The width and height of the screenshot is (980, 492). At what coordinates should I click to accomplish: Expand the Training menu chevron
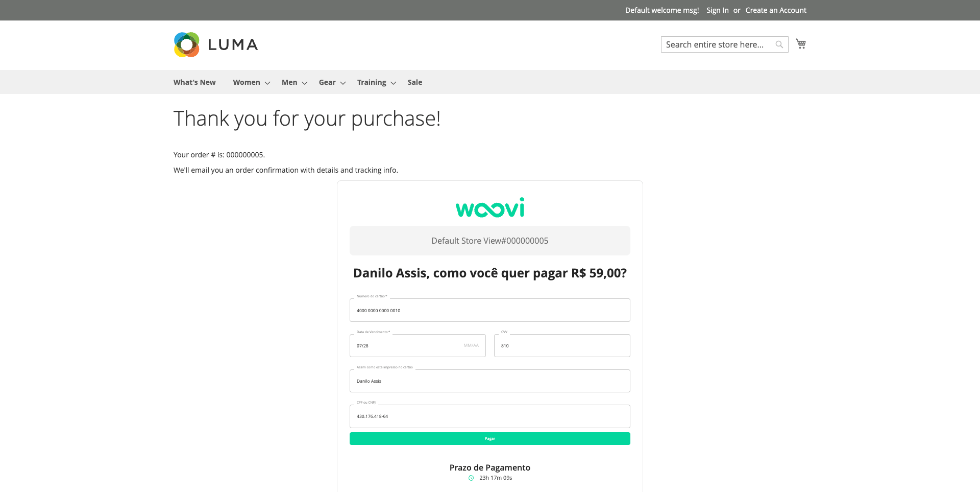point(394,83)
